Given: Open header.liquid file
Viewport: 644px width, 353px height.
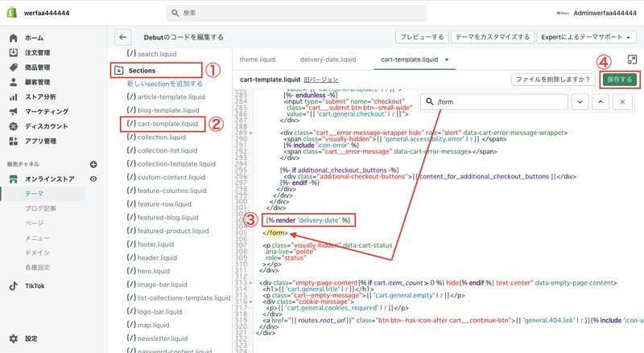Looking at the screenshot, I should 157,258.
